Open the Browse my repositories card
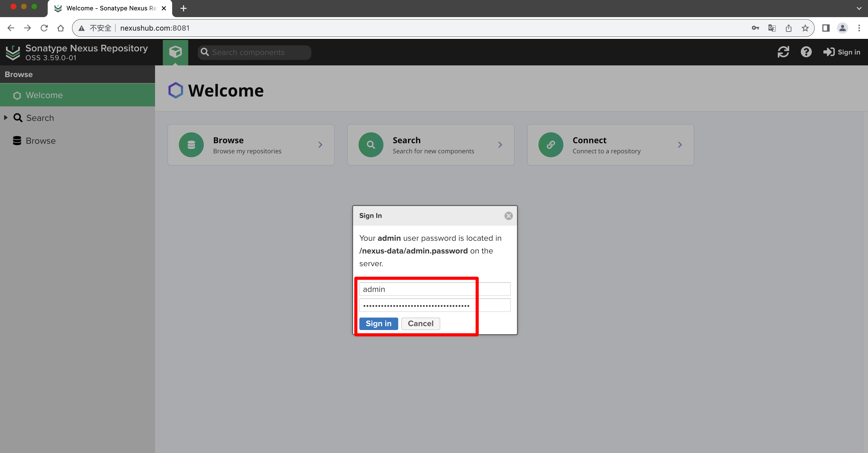The image size is (868, 453). pyautogui.click(x=251, y=145)
